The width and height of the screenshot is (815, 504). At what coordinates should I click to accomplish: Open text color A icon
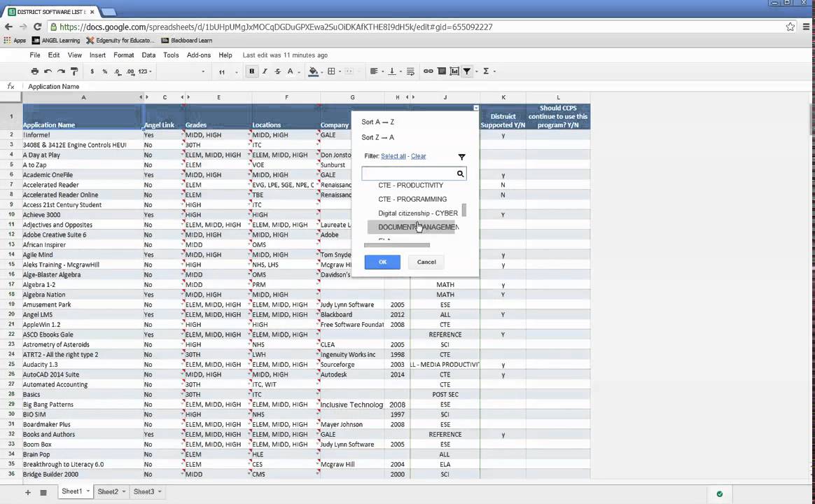291,71
